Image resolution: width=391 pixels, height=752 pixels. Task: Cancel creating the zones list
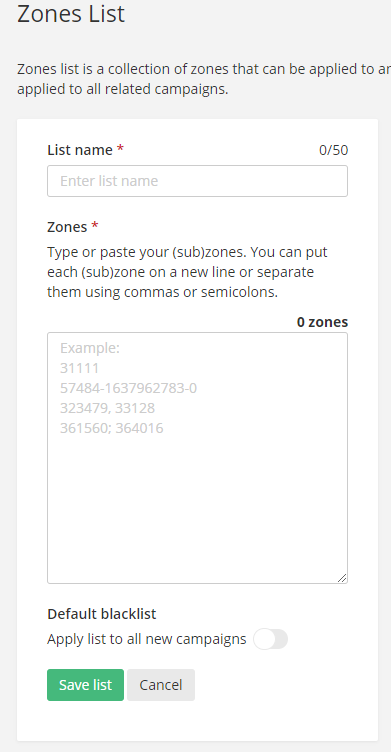point(161,685)
